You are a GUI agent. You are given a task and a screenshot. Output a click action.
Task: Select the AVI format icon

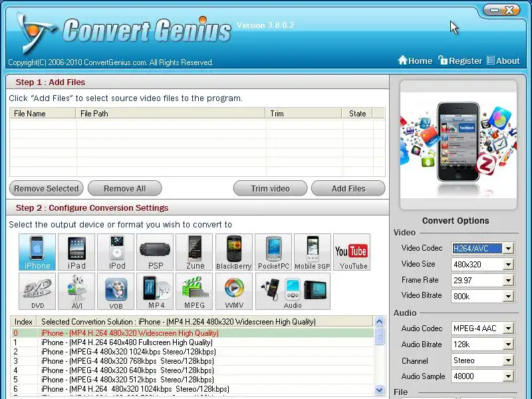tap(76, 291)
